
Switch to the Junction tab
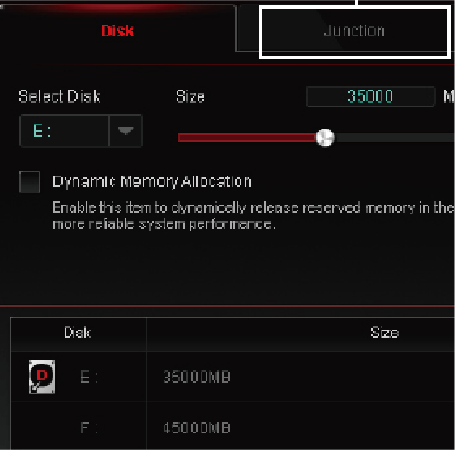point(354,31)
